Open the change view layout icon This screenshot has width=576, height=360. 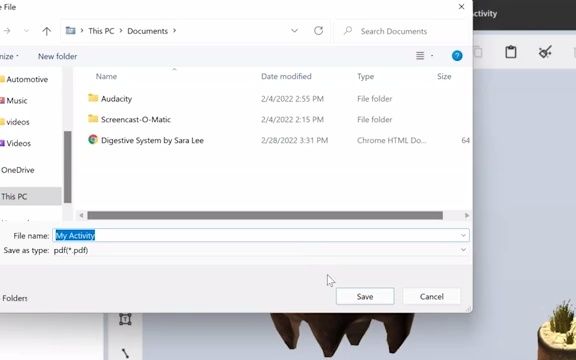pos(420,56)
